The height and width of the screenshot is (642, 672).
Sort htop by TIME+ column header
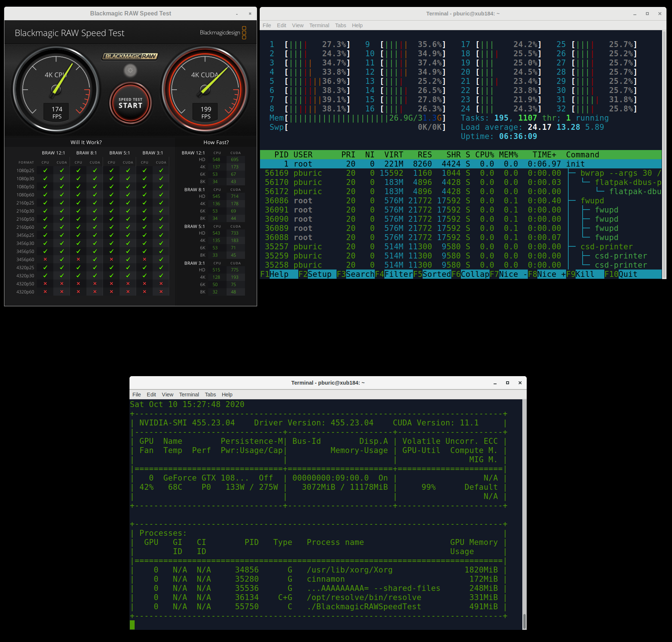tap(544, 155)
